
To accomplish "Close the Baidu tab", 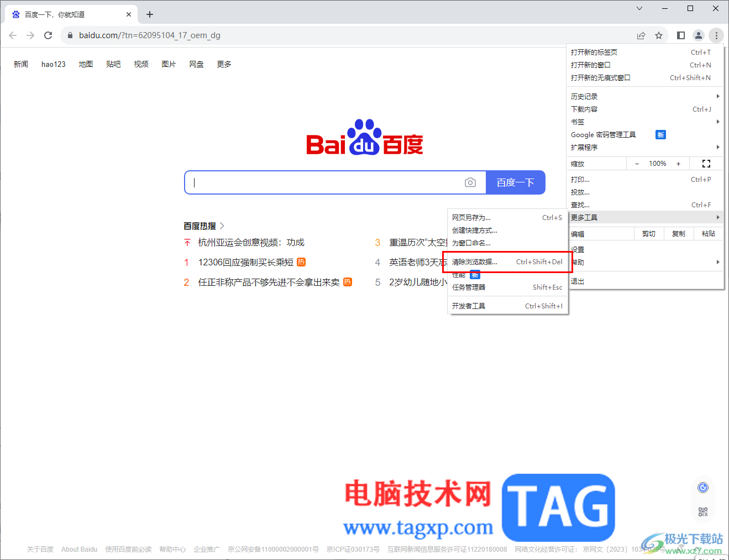I will 129,14.
